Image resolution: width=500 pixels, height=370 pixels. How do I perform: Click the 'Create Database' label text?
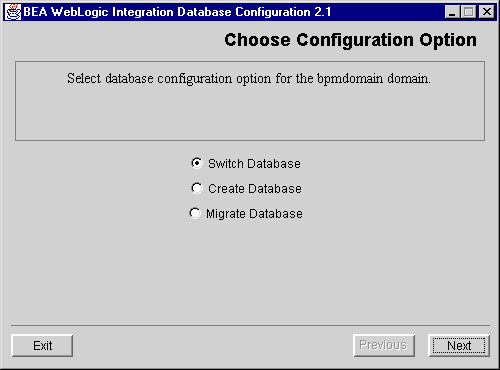pos(255,189)
